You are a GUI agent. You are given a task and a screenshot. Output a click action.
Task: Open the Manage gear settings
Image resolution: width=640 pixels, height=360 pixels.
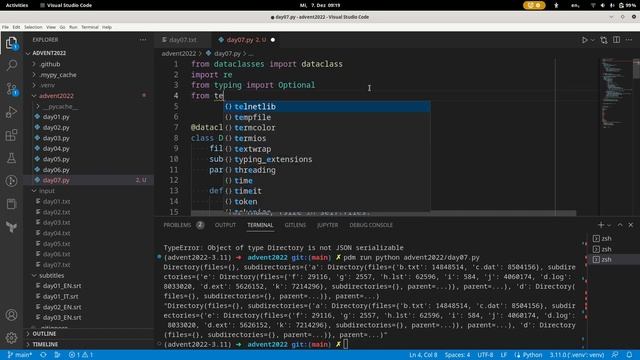pos(11,337)
